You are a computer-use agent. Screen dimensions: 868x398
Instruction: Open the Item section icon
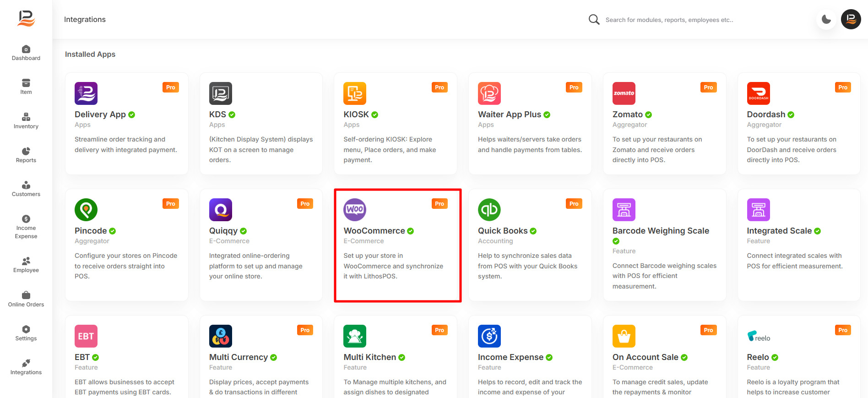pos(26,83)
